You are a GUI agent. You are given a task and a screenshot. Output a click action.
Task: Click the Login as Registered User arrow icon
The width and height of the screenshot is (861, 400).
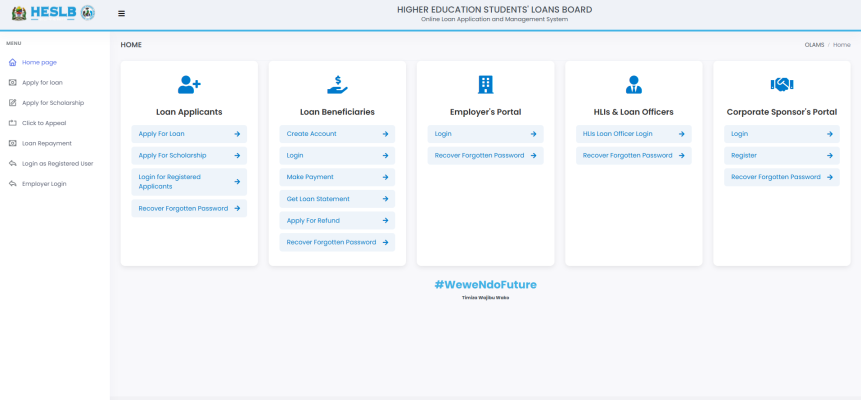click(x=13, y=164)
